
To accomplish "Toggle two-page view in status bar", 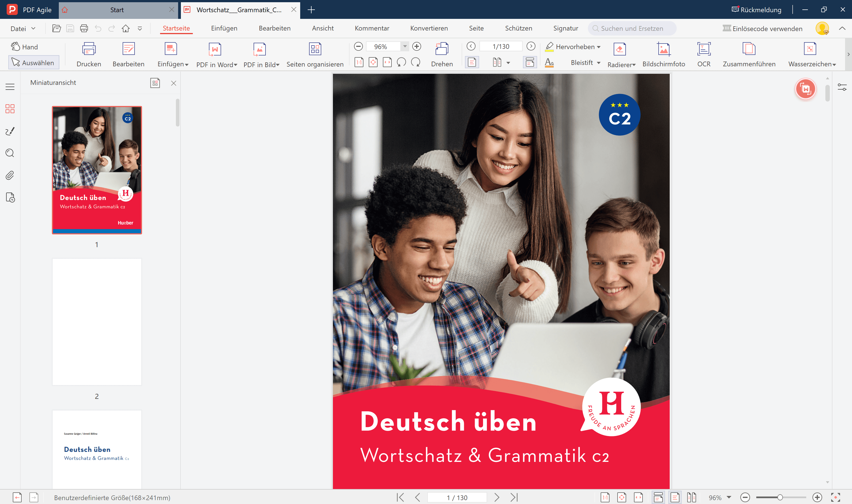I will coord(691,498).
